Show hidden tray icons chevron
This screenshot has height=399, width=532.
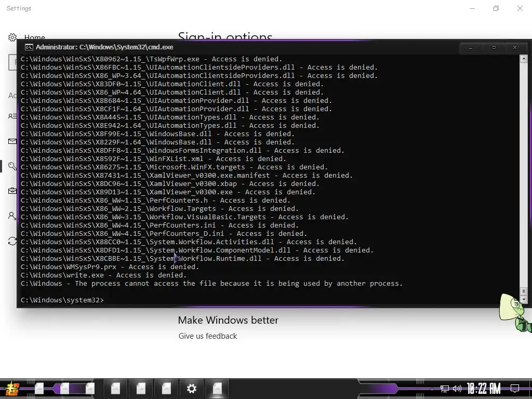[432, 389]
